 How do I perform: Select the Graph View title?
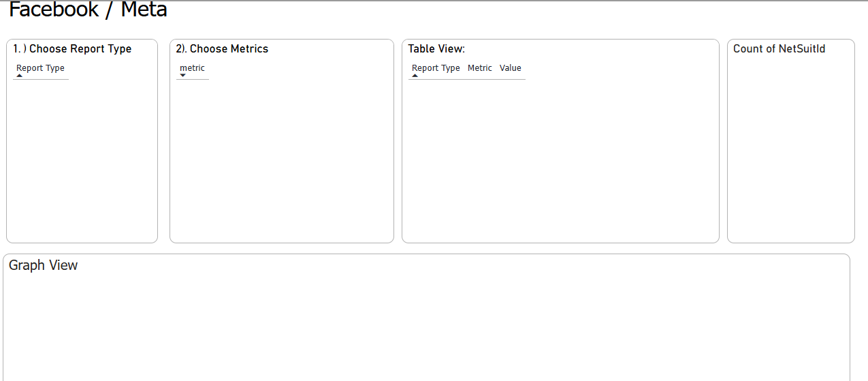[x=44, y=265]
